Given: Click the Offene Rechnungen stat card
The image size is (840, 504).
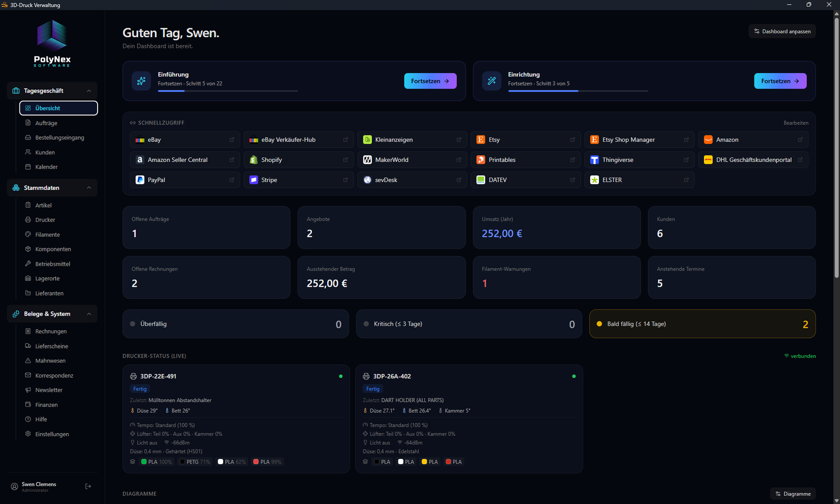Looking at the screenshot, I should tap(206, 277).
